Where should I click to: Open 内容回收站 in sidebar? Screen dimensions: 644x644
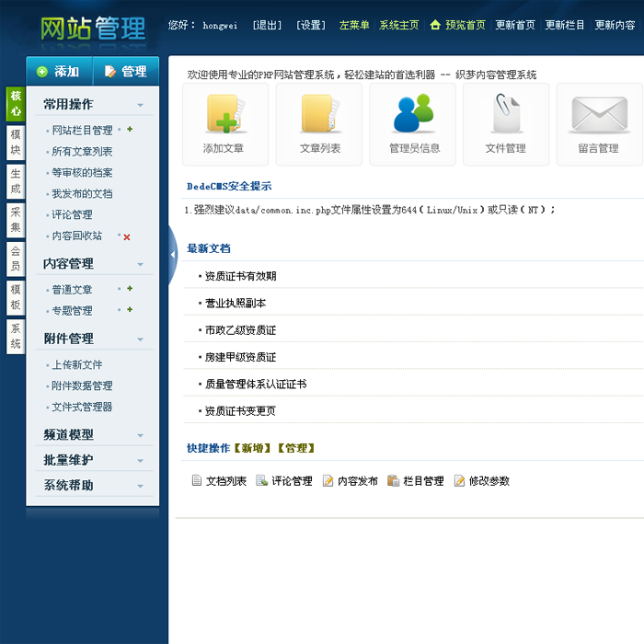coord(76,236)
